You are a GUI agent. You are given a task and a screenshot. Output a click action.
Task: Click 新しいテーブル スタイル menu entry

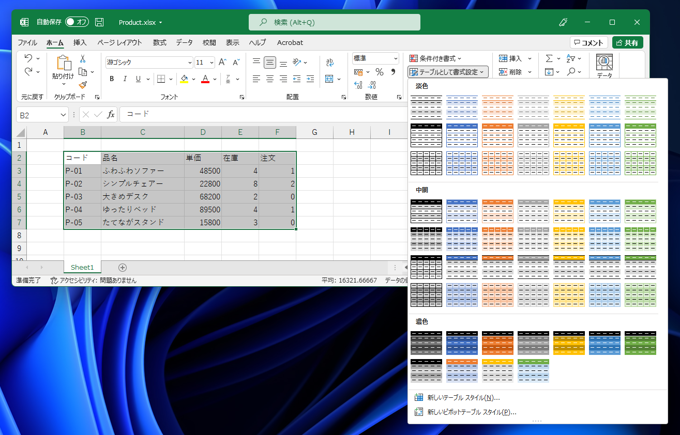(x=463, y=398)
